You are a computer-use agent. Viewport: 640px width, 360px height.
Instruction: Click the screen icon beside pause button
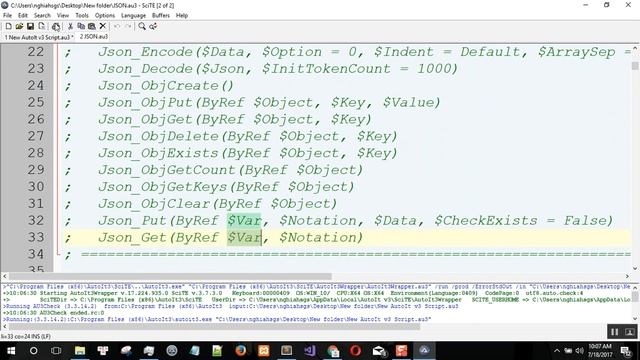tap(629, 332)
